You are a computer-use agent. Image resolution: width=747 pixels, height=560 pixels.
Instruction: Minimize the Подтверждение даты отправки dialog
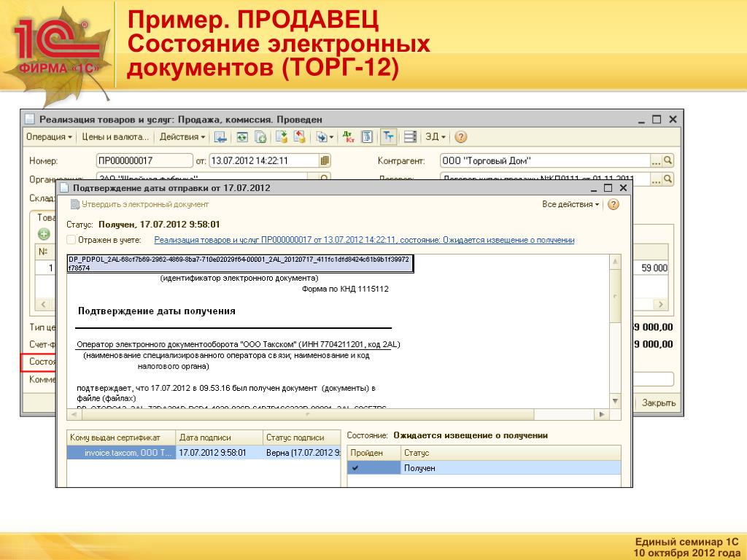tap(594, 189)
